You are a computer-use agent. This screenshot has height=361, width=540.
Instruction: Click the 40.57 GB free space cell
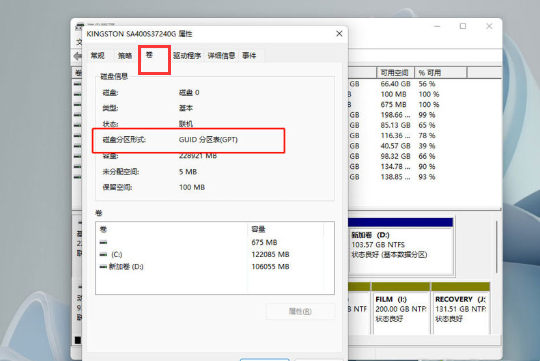[395, 146]
